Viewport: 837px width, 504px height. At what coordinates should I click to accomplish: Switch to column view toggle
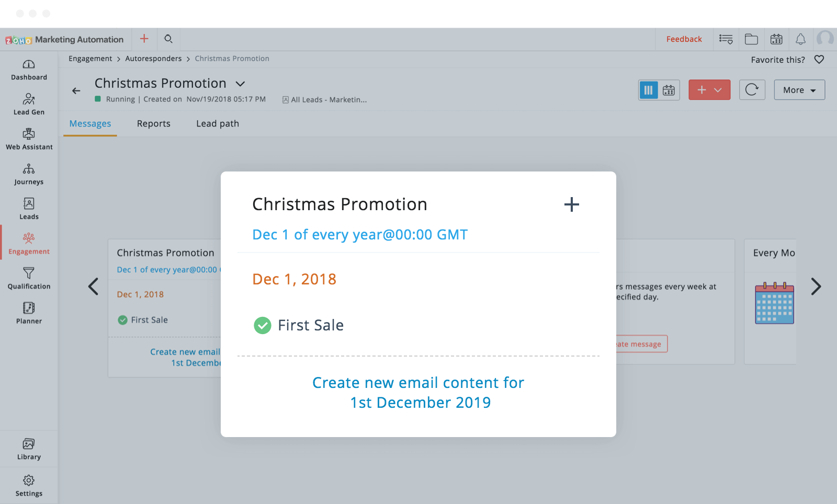(x=649, y=90)
